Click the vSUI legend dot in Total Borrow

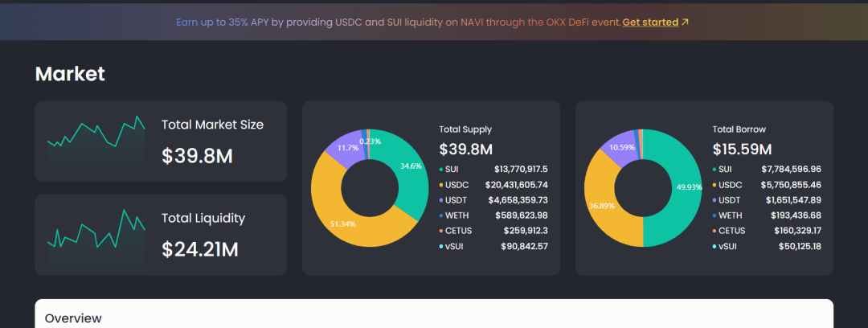coord(714,246)
